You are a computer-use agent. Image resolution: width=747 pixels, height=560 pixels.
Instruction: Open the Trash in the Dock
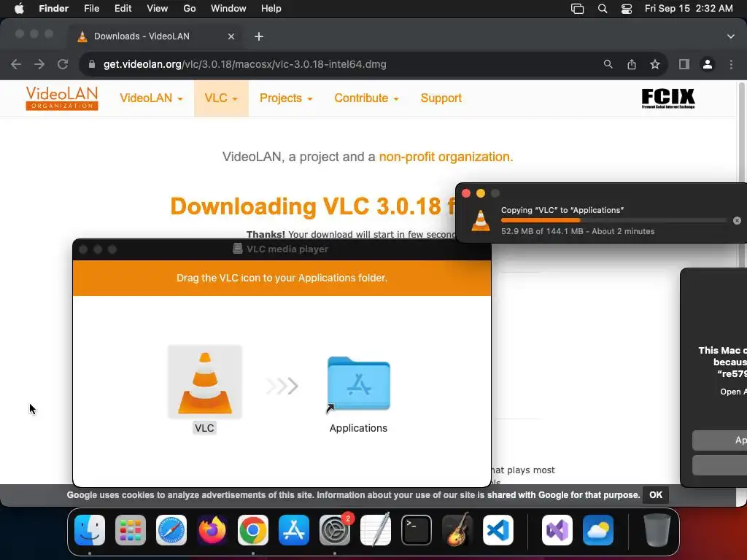point(657,530)
